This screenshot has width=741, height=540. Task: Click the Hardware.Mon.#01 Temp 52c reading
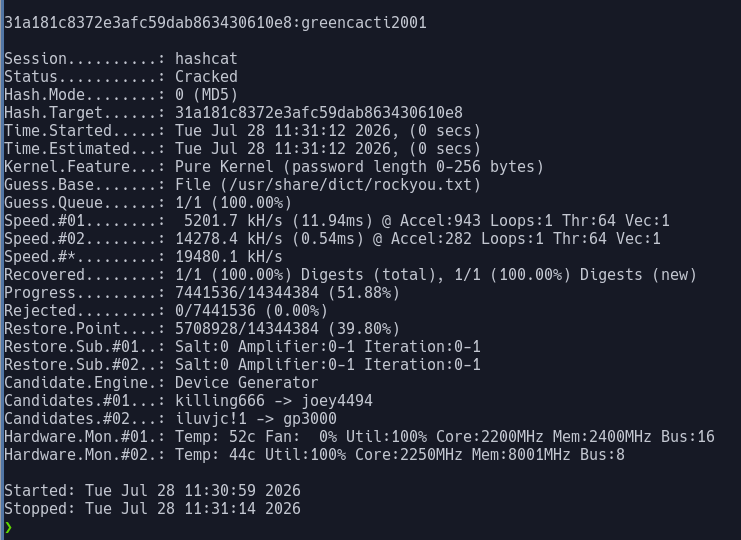(215, 437)
